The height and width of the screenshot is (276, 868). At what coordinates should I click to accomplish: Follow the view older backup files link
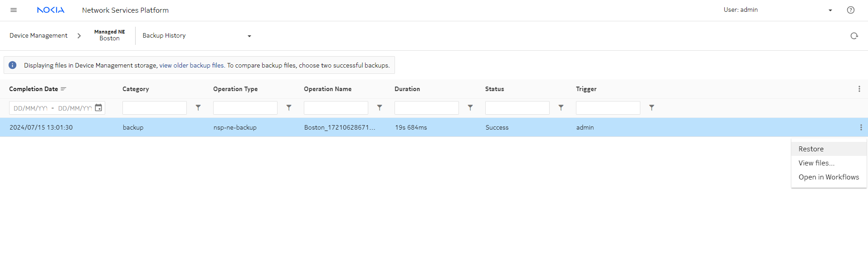coord(192,66)
